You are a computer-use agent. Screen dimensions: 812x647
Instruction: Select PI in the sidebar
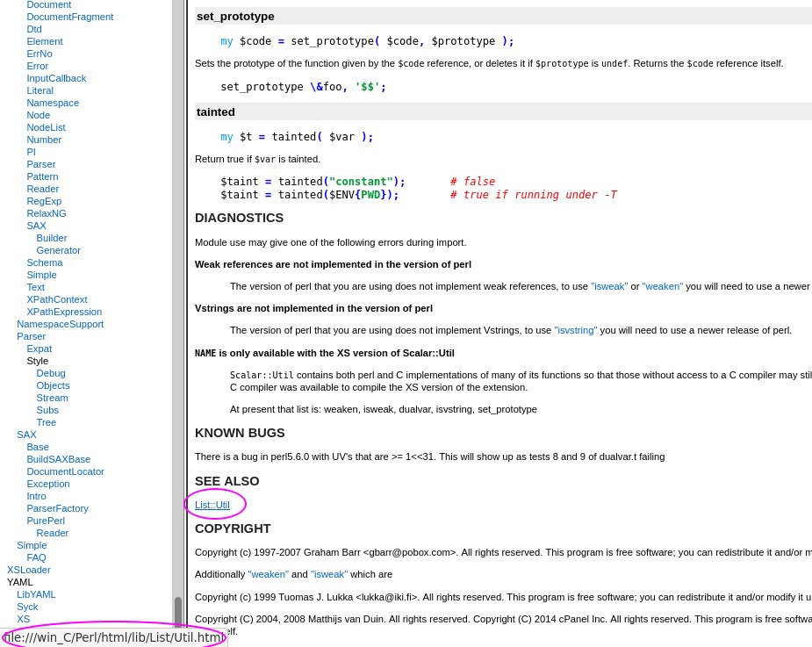pyautogui.click(x=31, y=152)
